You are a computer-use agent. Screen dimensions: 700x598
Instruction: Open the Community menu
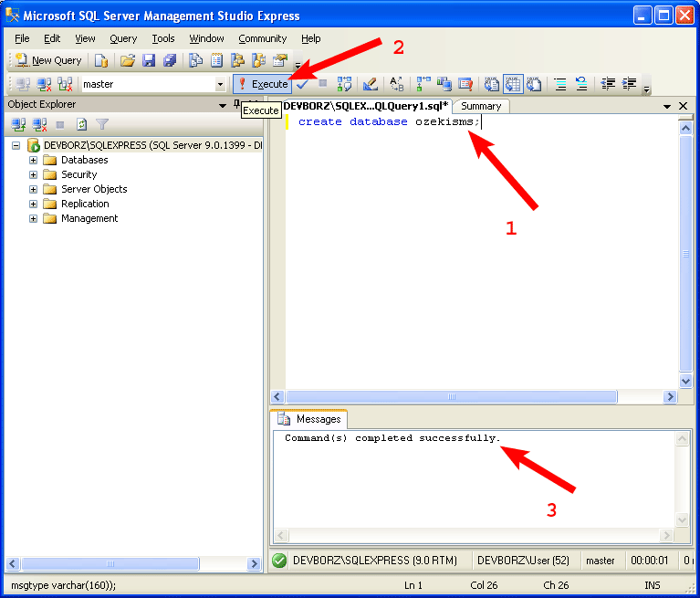263,39
